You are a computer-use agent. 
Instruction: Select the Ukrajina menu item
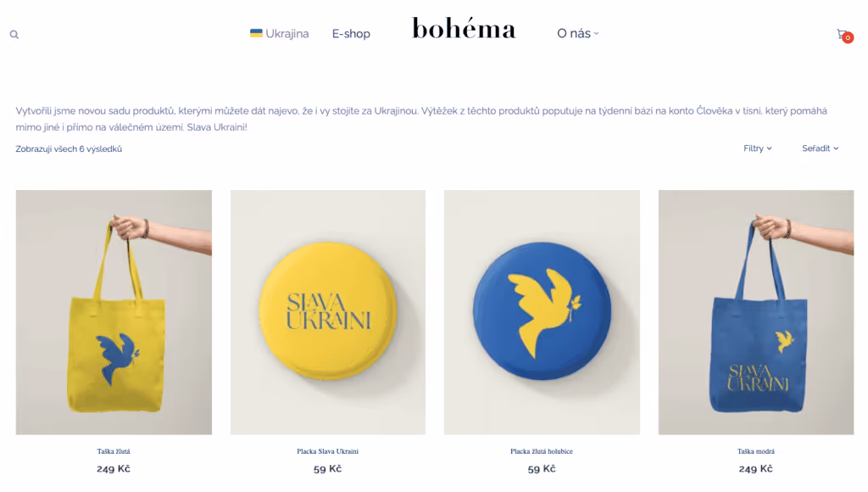coord(280,34)
